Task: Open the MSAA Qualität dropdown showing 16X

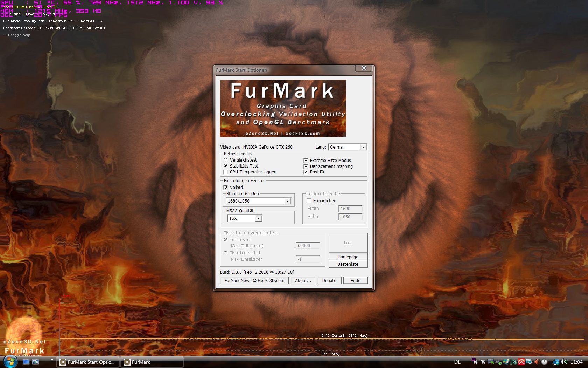Action: (244, 218)
